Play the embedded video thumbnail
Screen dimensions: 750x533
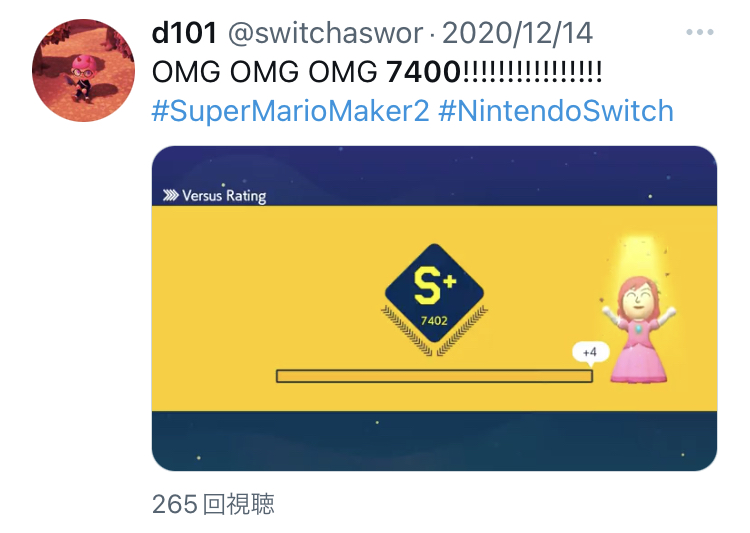click(434, 308)
